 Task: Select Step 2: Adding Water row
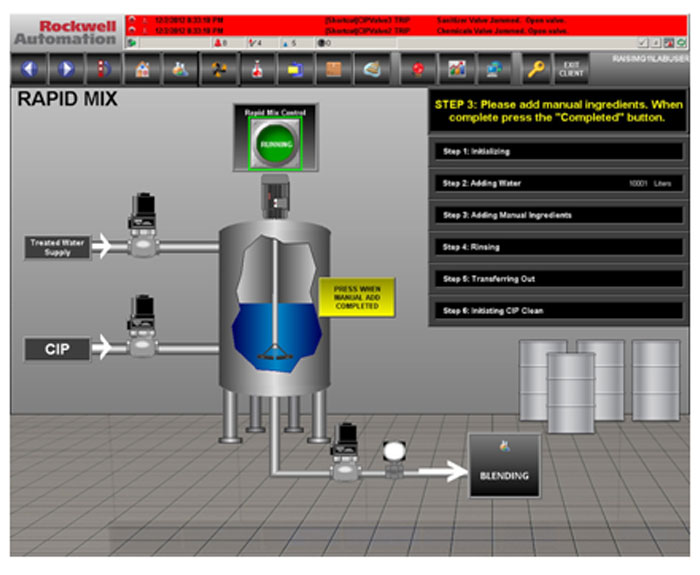click(559, 184)
